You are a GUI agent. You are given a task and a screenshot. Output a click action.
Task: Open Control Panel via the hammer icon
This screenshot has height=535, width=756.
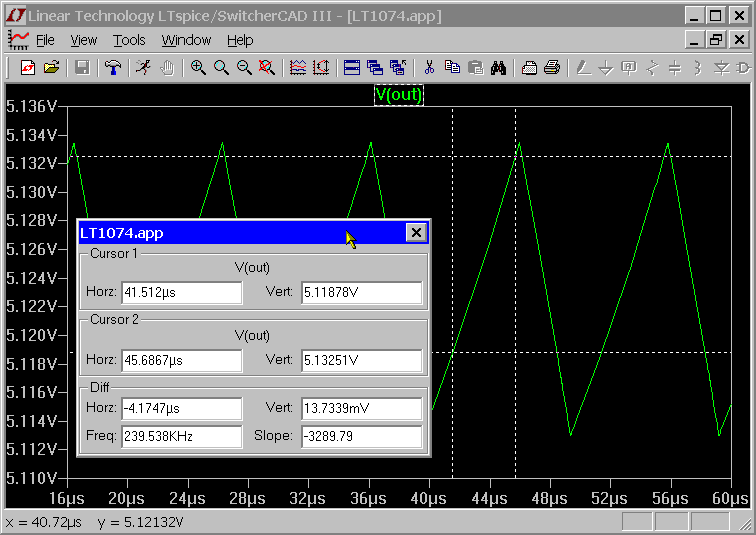coord(113,67)
